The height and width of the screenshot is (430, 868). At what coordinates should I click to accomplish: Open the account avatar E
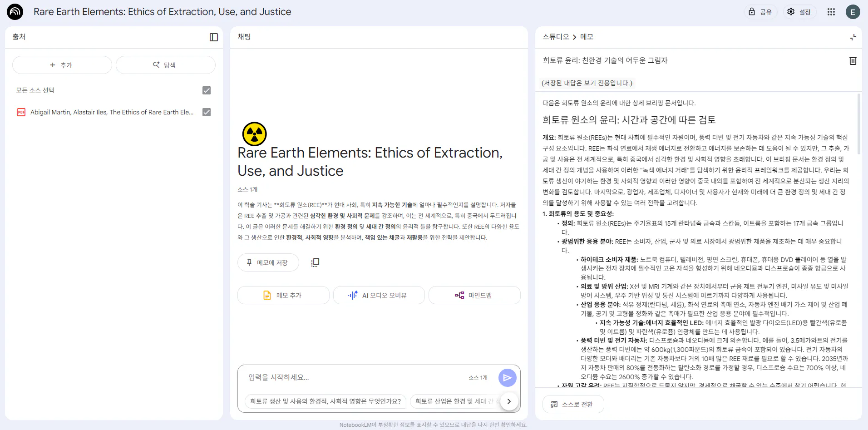(x=853, y=12)
